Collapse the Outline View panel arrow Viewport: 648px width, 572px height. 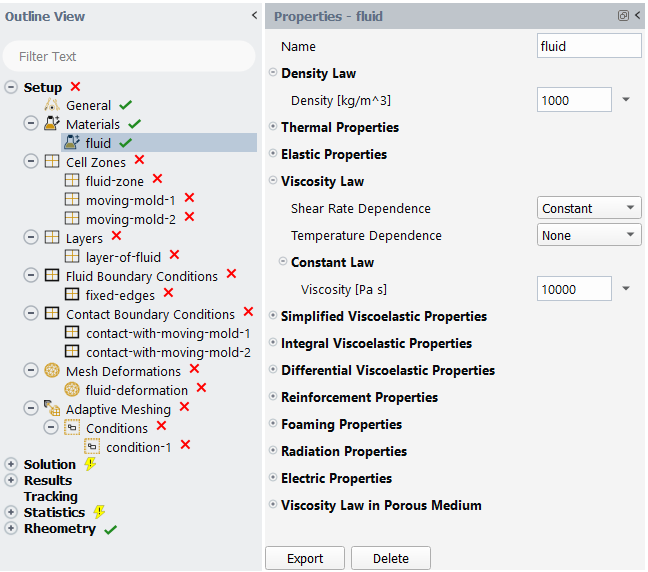pyautogui.click(x=254, y=16)
